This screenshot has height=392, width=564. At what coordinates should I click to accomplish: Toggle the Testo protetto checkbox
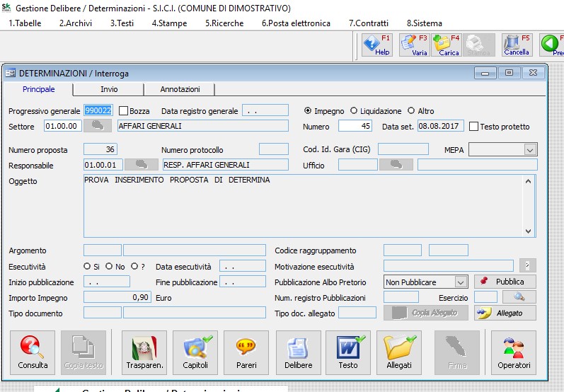click(x=473, y=126)
